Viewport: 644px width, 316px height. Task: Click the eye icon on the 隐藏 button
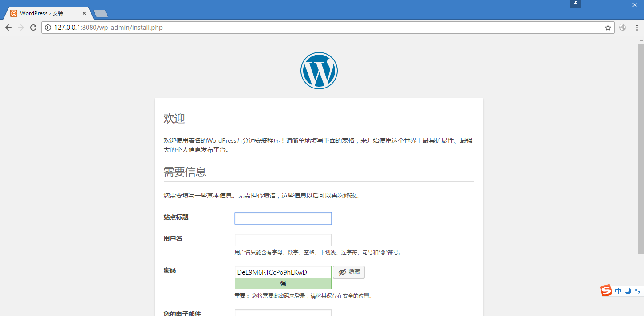coord(341,272)
